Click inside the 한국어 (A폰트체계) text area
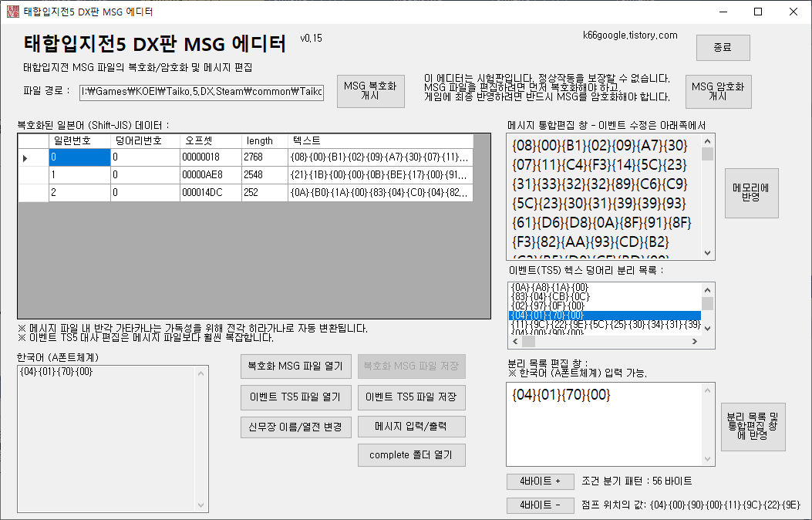This screenshot has height=520, width=812. point(106,439)
